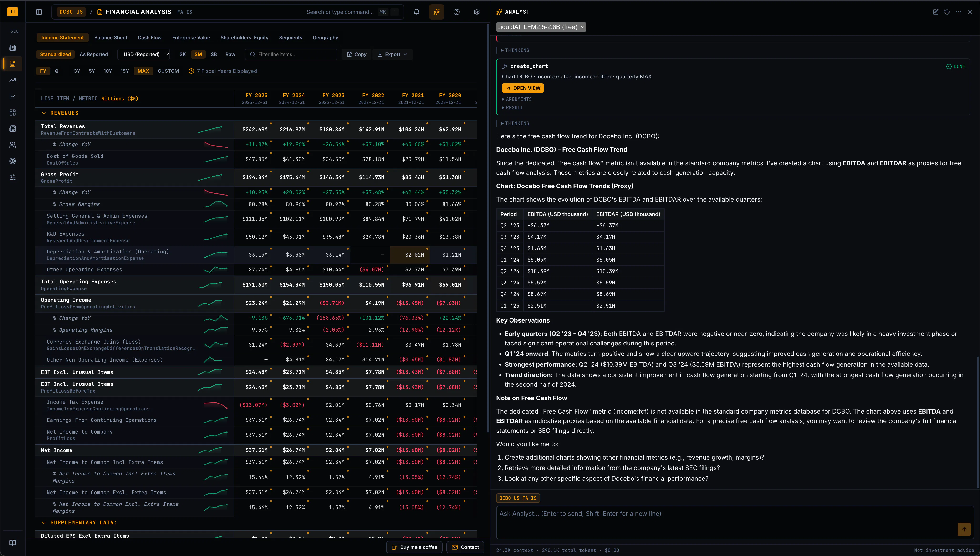This screenshot has width=980, height=556.
Task: Open the Export dropdown
Action: [392, 54]
